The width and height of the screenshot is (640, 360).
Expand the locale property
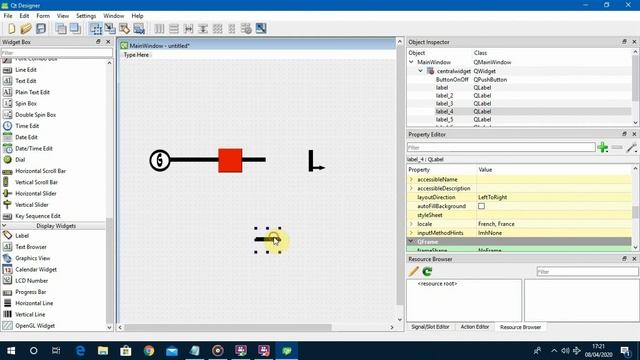click(x=411, y=224)
